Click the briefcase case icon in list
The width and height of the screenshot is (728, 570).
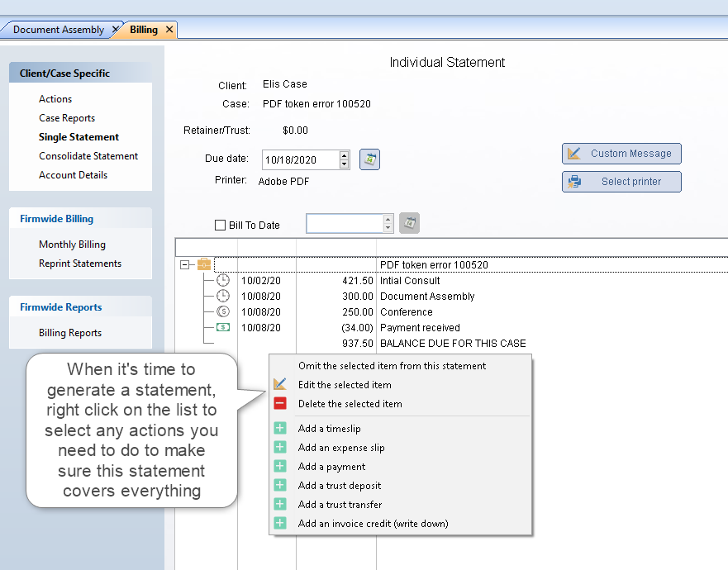click(204, 265)
